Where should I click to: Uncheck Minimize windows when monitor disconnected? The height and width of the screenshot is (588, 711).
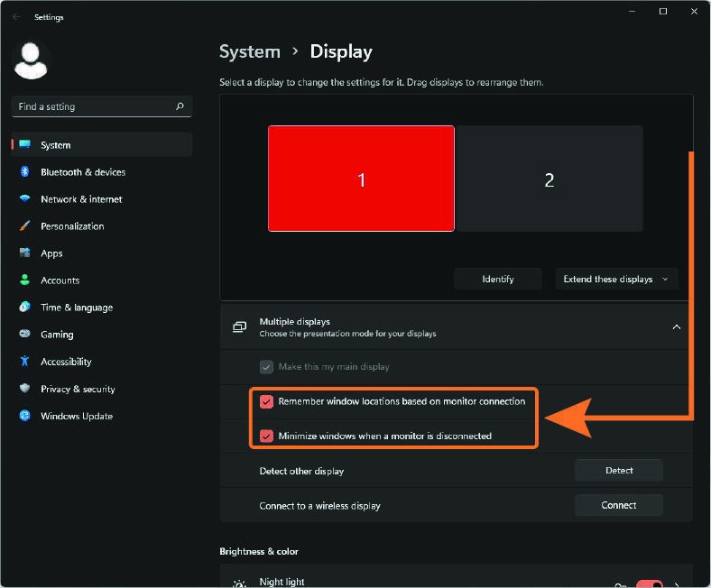point(266,436)
